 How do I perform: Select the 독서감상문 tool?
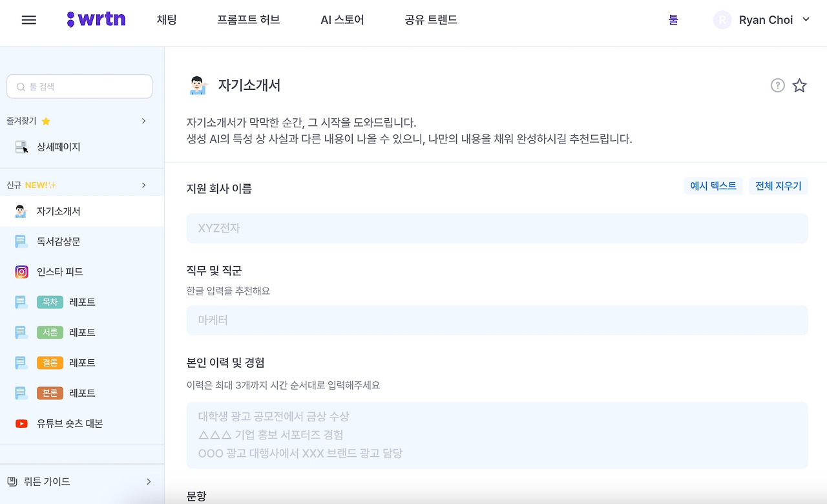58,241
